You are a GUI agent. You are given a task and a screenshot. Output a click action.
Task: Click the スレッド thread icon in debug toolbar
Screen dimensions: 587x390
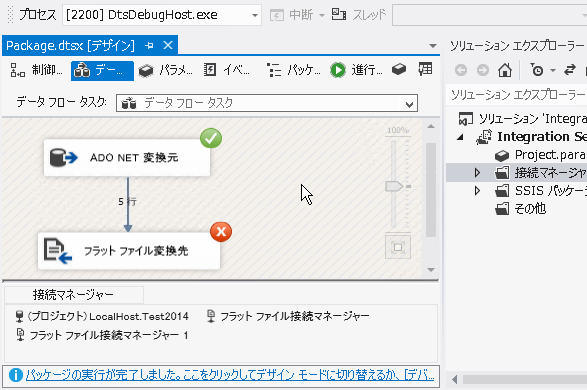coord(339,15)
